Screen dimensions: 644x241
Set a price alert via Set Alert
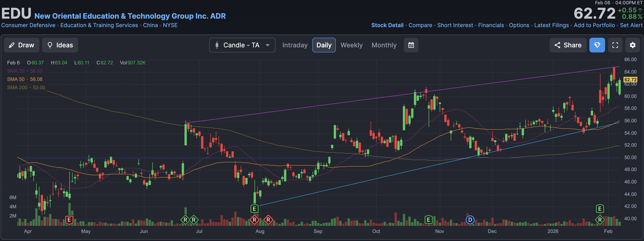[x=631, y=25]
